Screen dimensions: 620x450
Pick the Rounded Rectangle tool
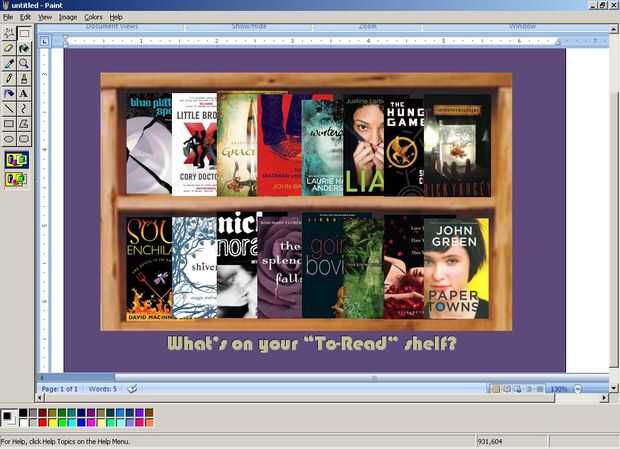[x=24, y=139]
